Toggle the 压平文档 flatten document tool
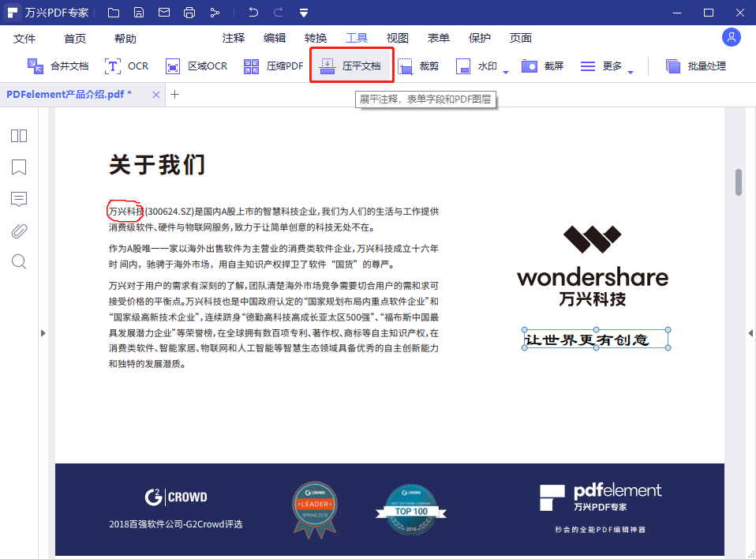The width and height of the screenshot is (756, 559). (351, 66)
